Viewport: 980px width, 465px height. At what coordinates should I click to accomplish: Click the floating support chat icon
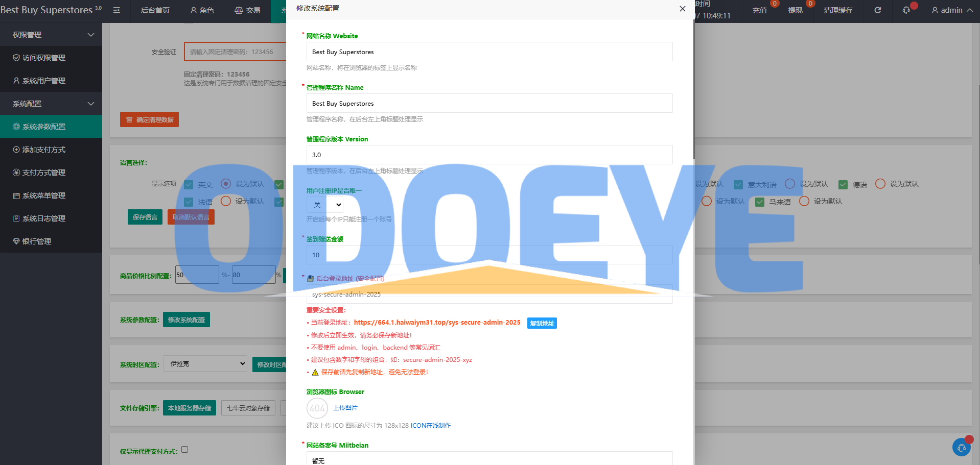962,448
